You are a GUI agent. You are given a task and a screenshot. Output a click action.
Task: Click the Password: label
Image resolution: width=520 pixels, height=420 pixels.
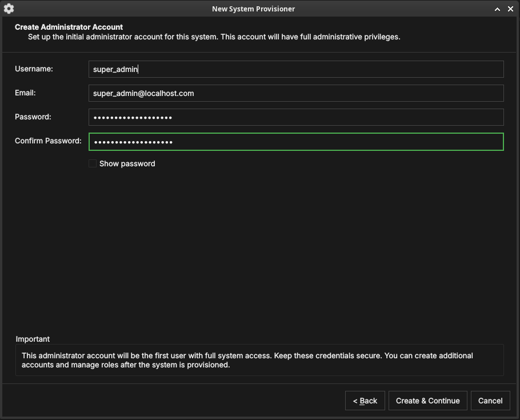(x=33, y=117)
